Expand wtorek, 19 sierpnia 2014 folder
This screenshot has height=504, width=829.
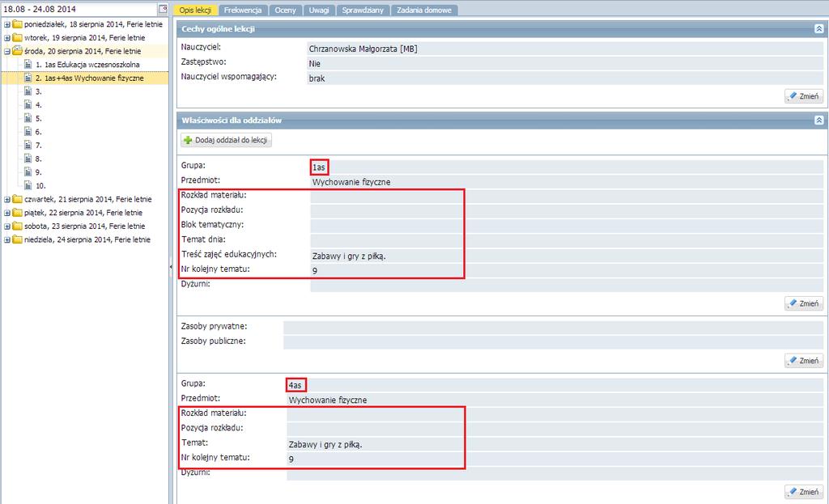[x=7, y=38]
